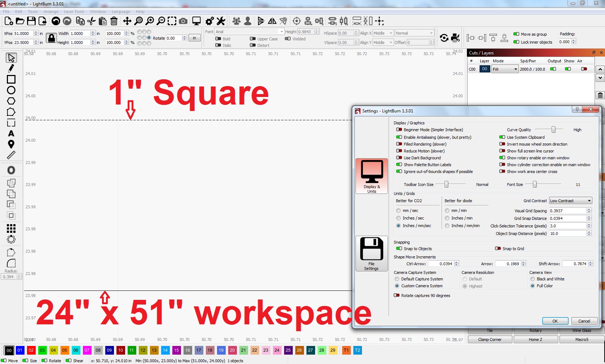The height and width of the screenshot is (364, 605).
Task: Enable Use Dark Background
Action: click(399, 158)
